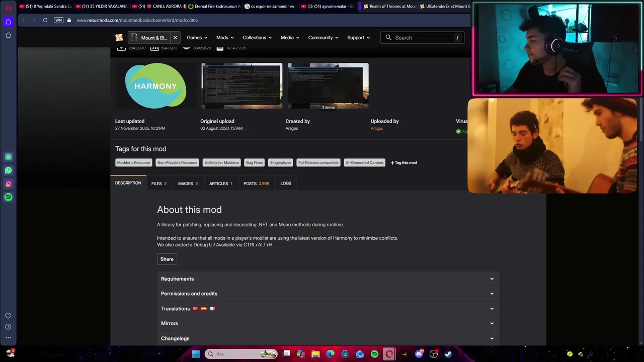Expand the Mirrors section
Image resolution: width=644 pixels, height=362 pixels.
[x=328, y=323]
